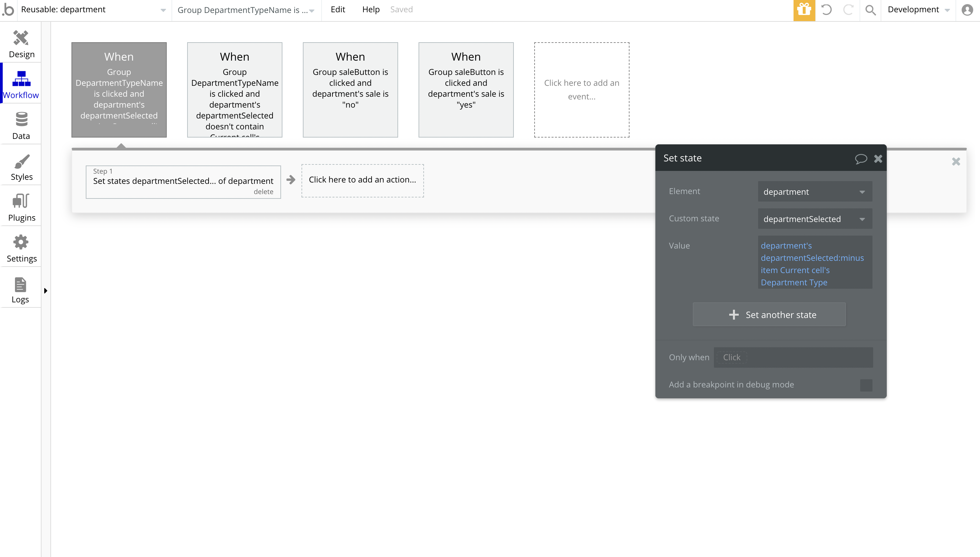Open the Settings gear icon
980x557 pixels.
[21, 242]
